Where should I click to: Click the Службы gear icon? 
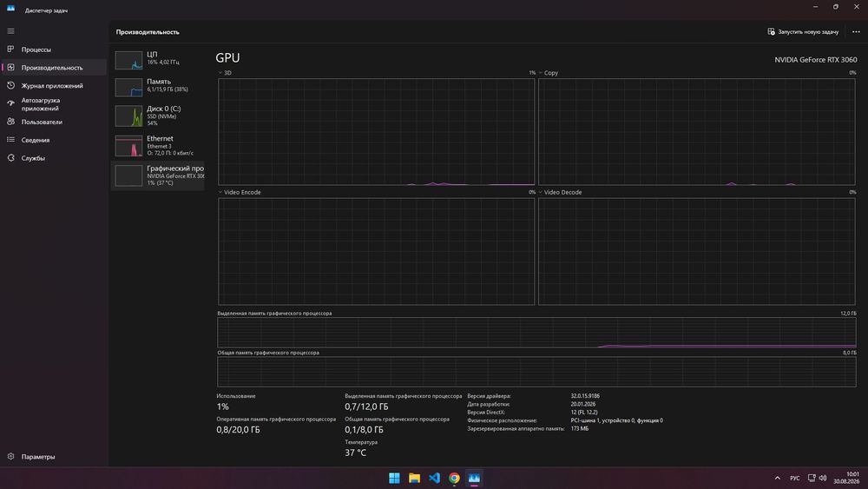tap(10, 158)
